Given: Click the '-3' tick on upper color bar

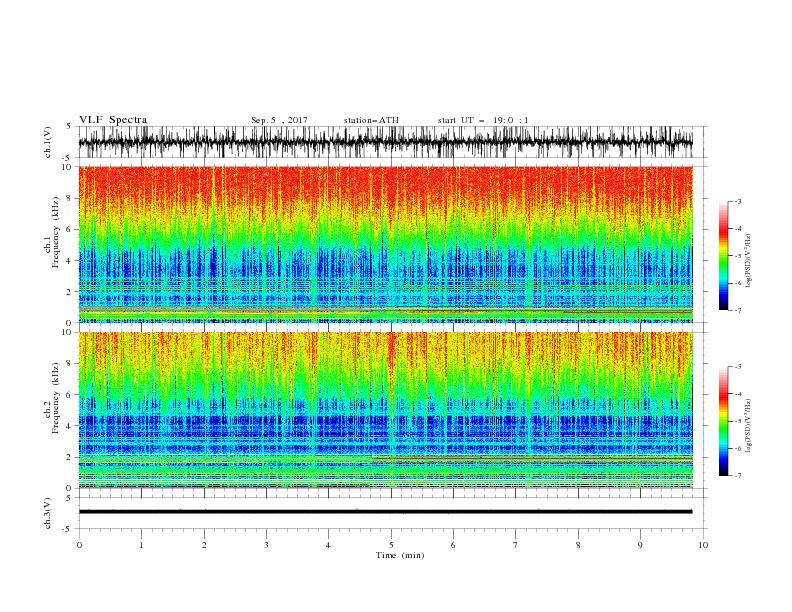Looking at the screenshot, I should (738, 201).
